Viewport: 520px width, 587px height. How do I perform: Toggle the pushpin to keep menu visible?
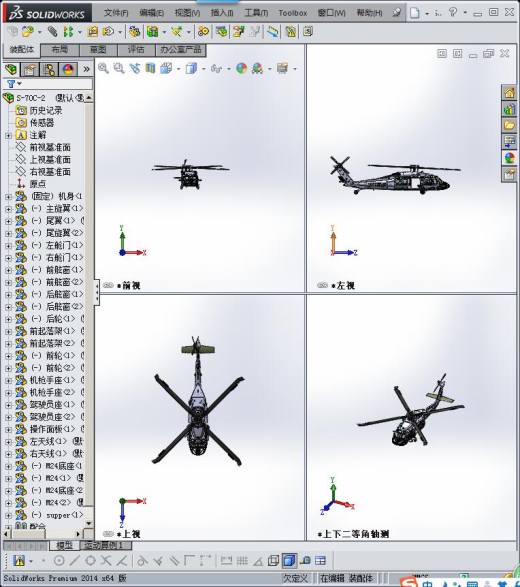tap(396, 13)
